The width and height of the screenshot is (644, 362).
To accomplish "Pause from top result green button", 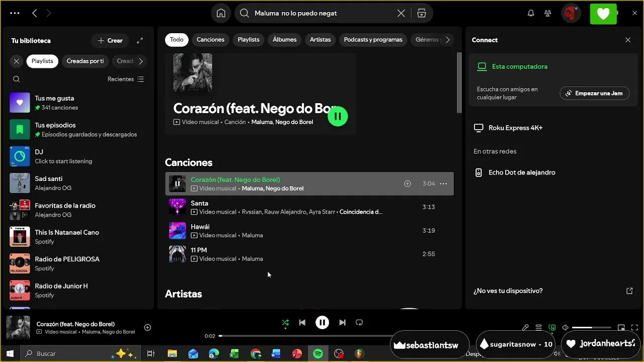I will (x=338, y=116).
